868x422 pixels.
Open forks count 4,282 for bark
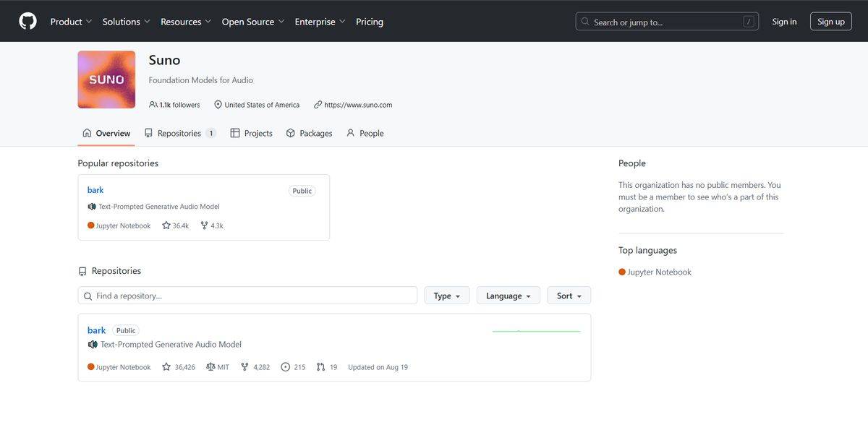[x=255, y=367]
